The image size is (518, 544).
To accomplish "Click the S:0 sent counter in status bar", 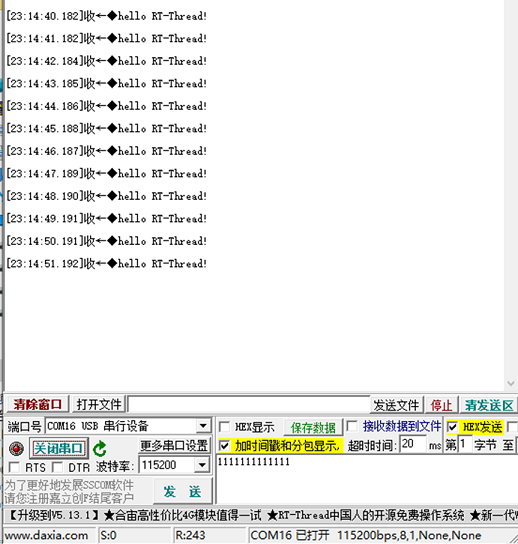I will (x=109, y=535).
